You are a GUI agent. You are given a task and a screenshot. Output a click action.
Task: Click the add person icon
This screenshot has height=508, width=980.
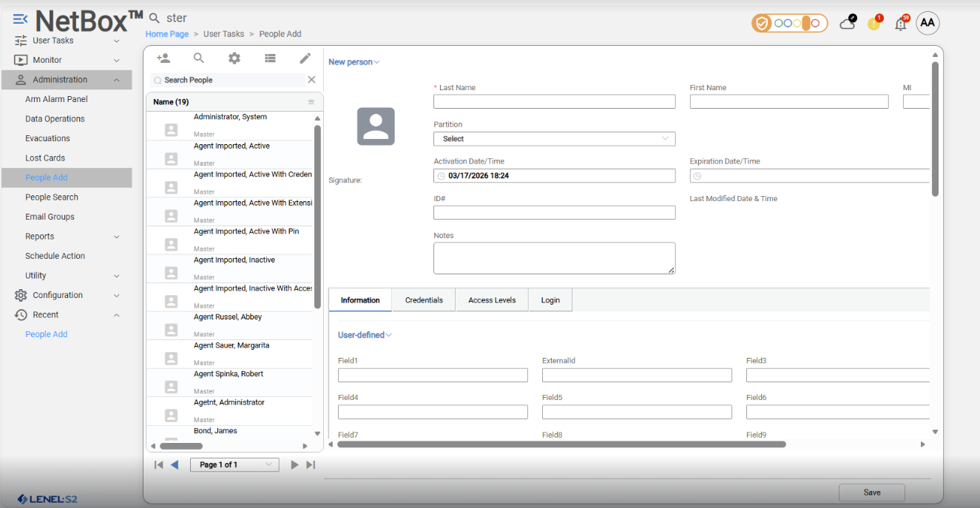pos(163,58)
